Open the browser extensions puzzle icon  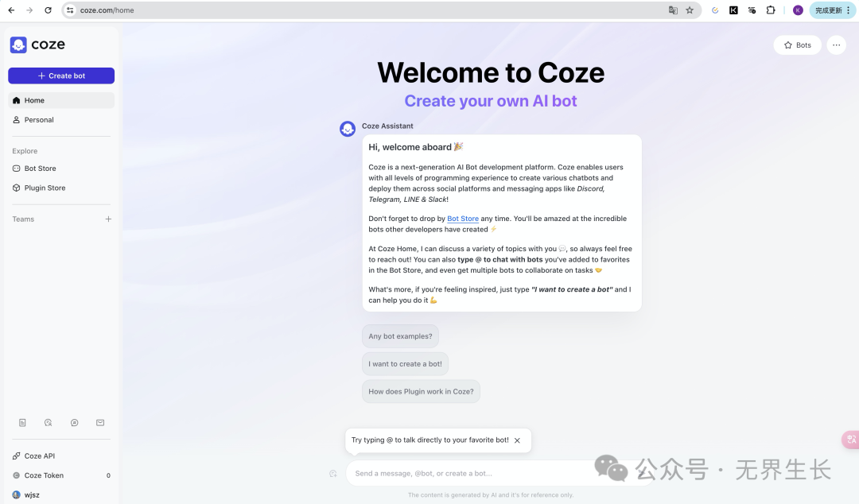point(771,10)
